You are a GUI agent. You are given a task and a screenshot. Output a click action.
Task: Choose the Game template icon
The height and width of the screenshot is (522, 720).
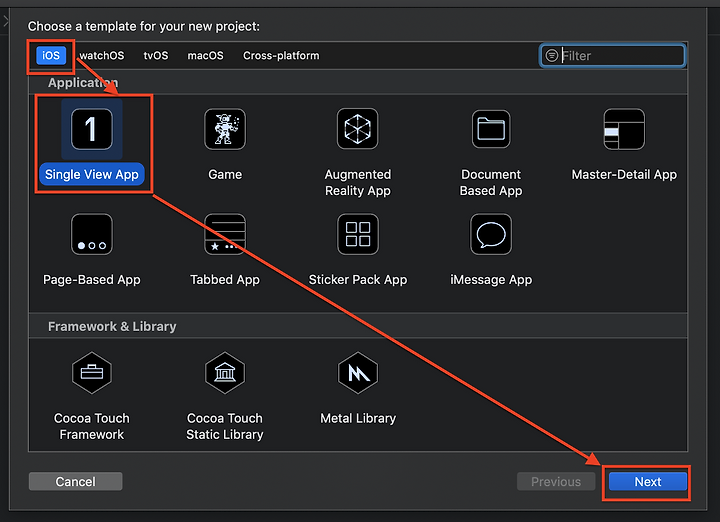[225, 129]
